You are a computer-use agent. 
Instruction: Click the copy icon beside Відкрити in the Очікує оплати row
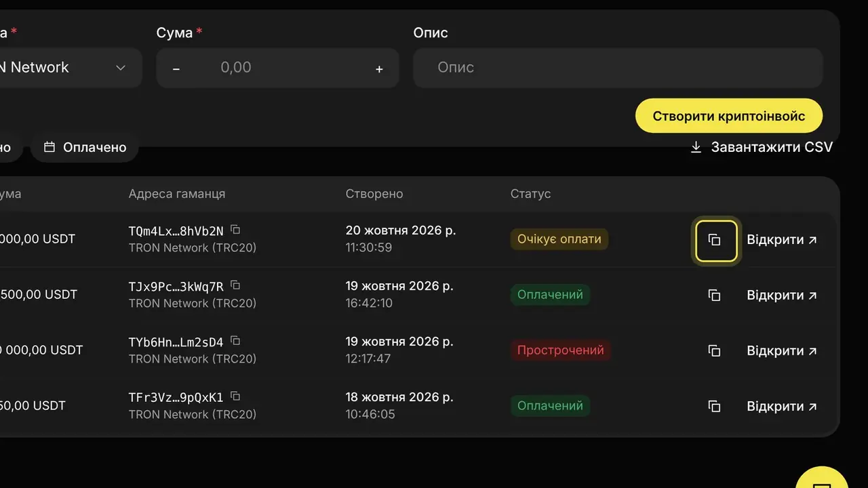[714, 240]
